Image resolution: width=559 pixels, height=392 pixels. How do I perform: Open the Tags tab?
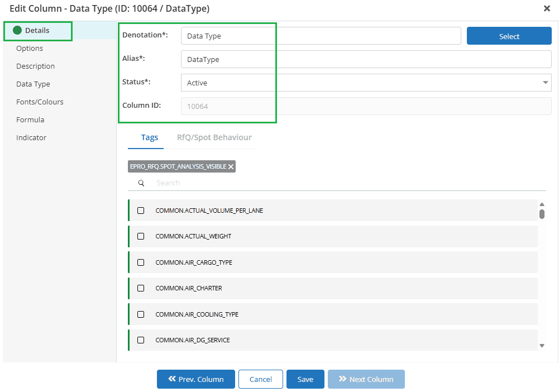[149, 137]
